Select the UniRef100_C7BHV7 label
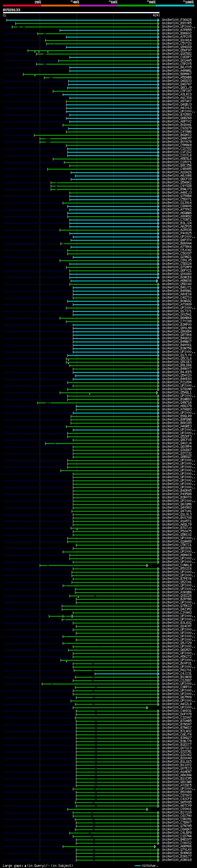Viewport: 197px width, 868px height. click(177, 822)
